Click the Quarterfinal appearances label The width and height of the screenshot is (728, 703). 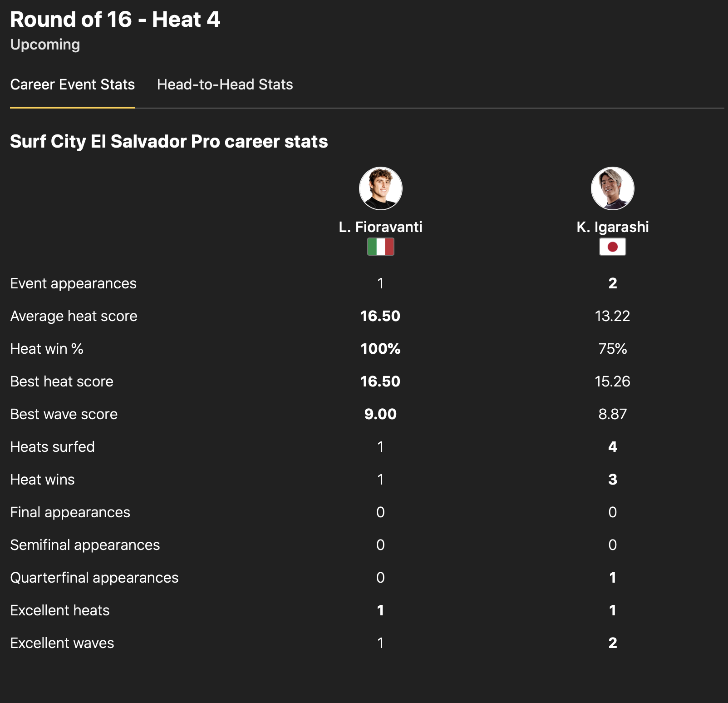coord(94,578)
